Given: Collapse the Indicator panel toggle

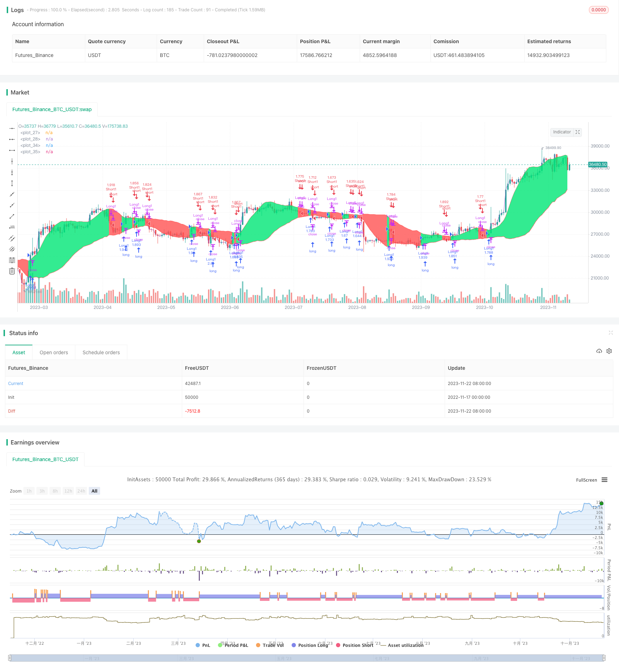Looking at the screenshot, I should coord(578,132).
